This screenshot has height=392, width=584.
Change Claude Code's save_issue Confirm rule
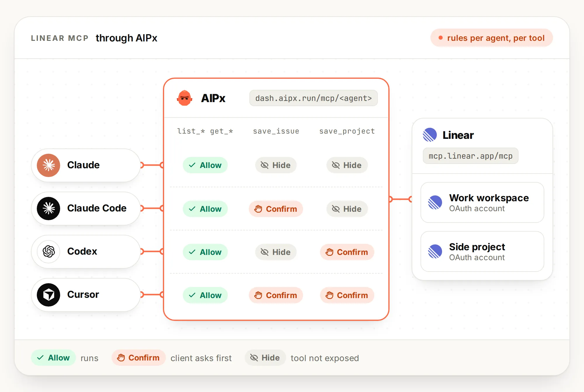click(276, 209)
